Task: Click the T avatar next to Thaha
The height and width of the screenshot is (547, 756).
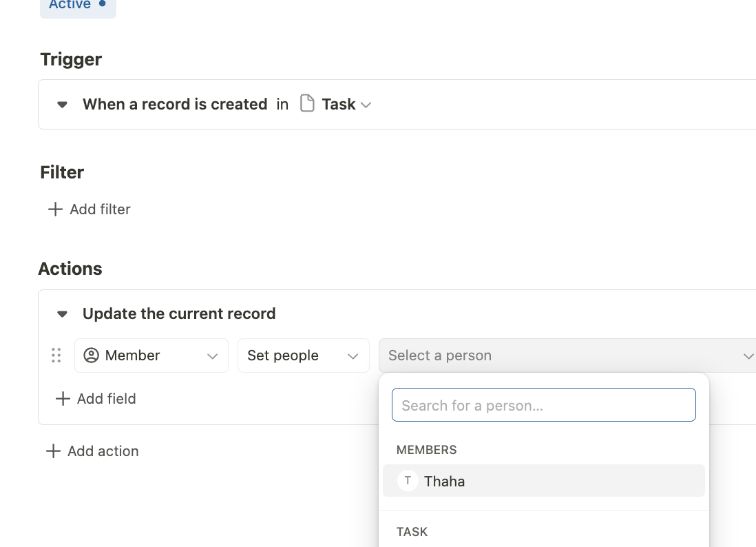Action: pyautogui.click(x=408, y=481)
